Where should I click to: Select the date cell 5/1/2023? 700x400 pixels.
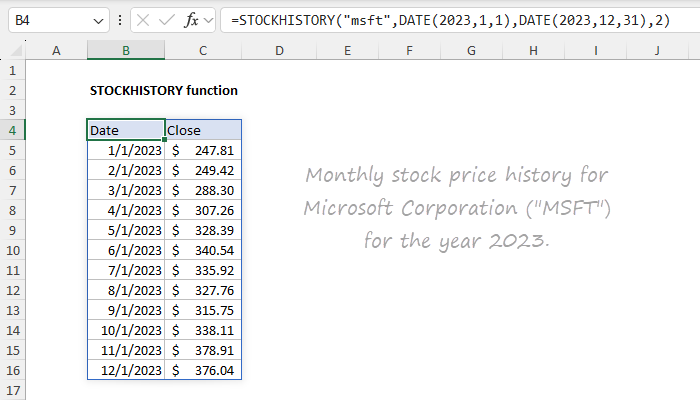click(x=126, y=230)
